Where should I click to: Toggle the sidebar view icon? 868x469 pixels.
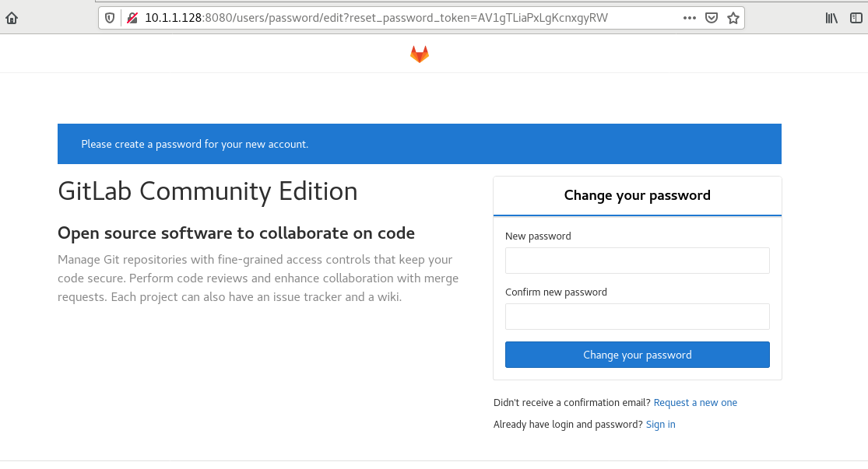[856, 18]
